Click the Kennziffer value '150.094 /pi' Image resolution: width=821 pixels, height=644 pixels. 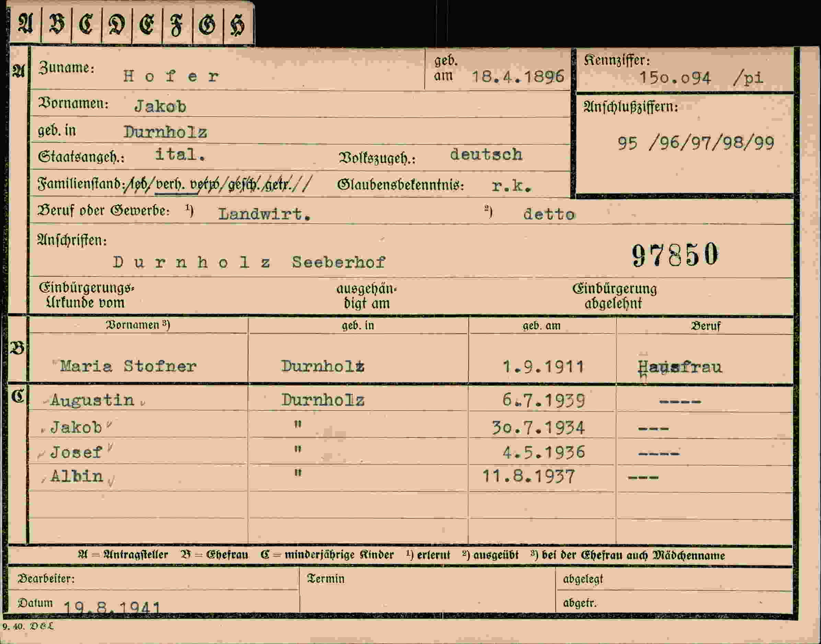click(x=701, y=78)
